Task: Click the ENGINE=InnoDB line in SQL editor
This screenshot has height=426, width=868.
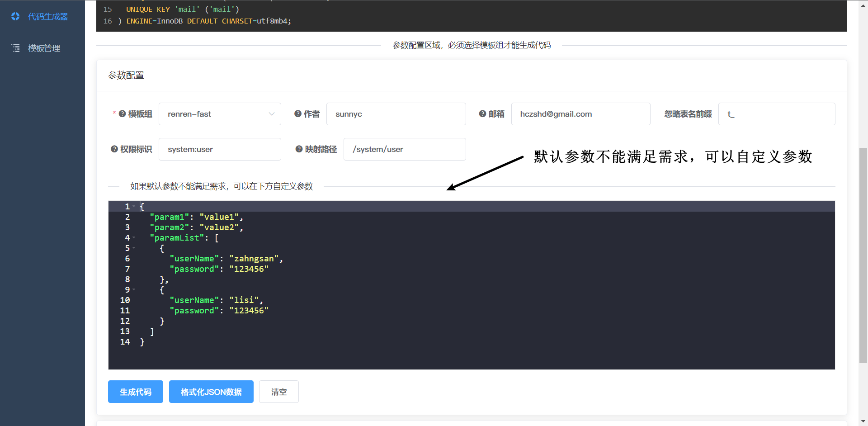Action: (204, 21)
